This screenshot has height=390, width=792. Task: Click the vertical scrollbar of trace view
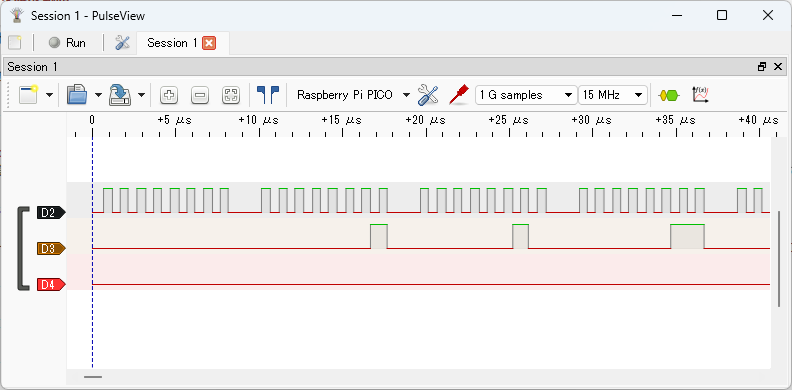[779, 259]
